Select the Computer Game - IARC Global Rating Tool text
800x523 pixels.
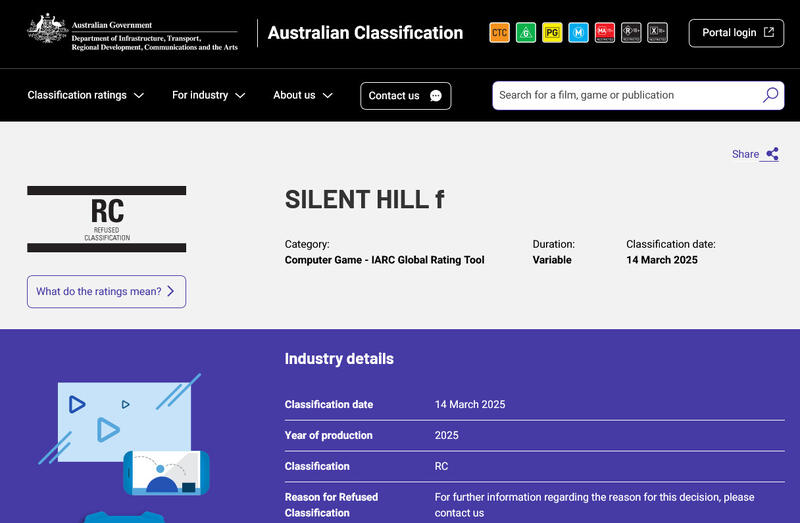(x=385, y=260)
